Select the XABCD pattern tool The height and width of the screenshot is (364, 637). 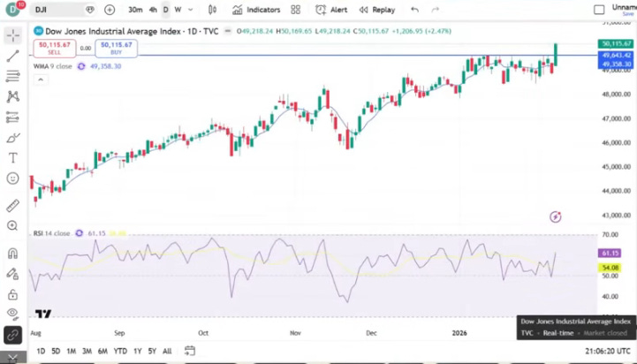[12, 96]
